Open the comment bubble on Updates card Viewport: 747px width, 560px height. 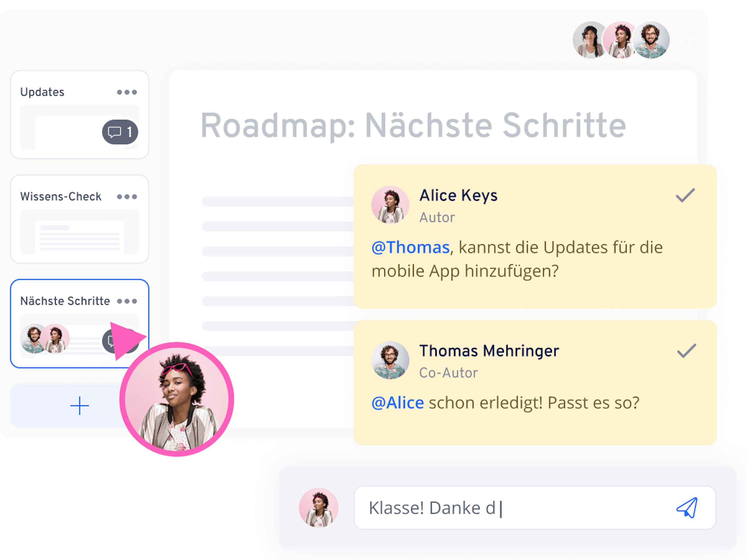coord(120,132)
